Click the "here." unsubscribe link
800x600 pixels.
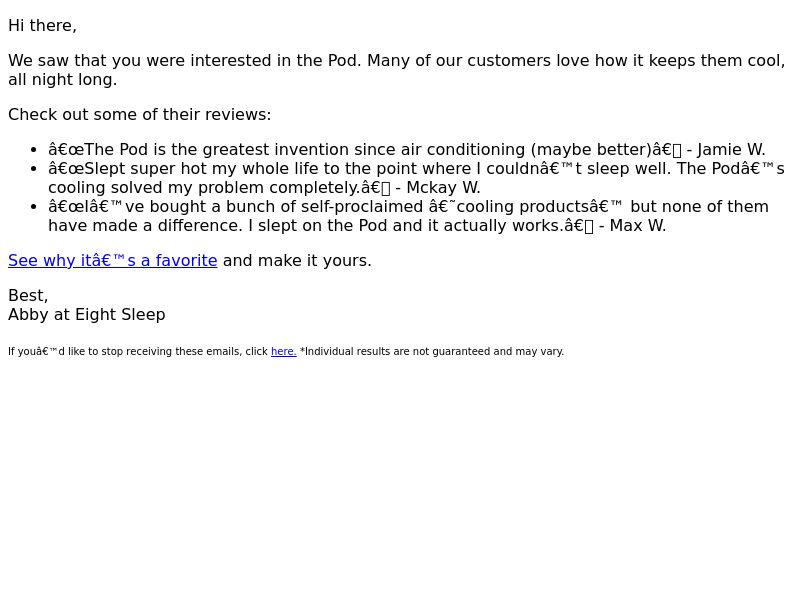(284, 352)
